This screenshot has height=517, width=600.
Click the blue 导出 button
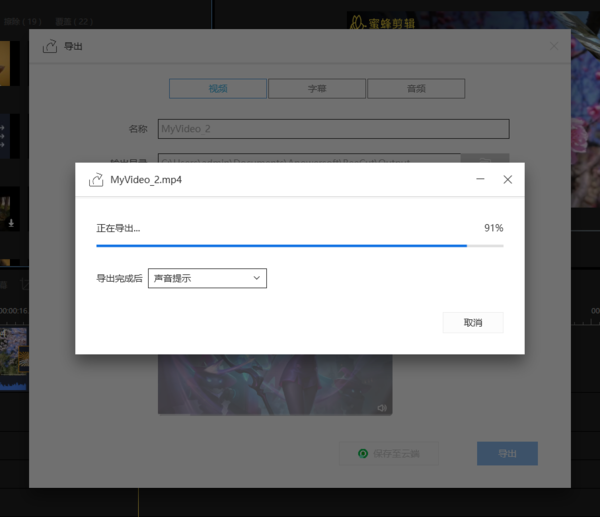click(507, 454)
